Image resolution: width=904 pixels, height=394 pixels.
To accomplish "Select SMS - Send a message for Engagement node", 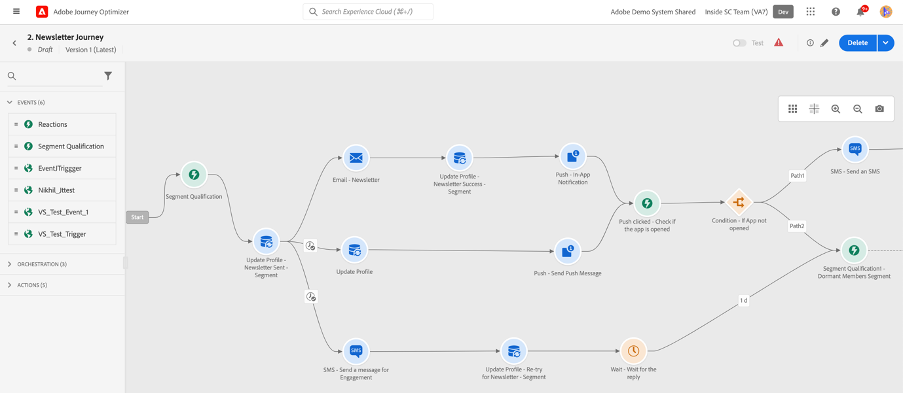I will 356,351.
